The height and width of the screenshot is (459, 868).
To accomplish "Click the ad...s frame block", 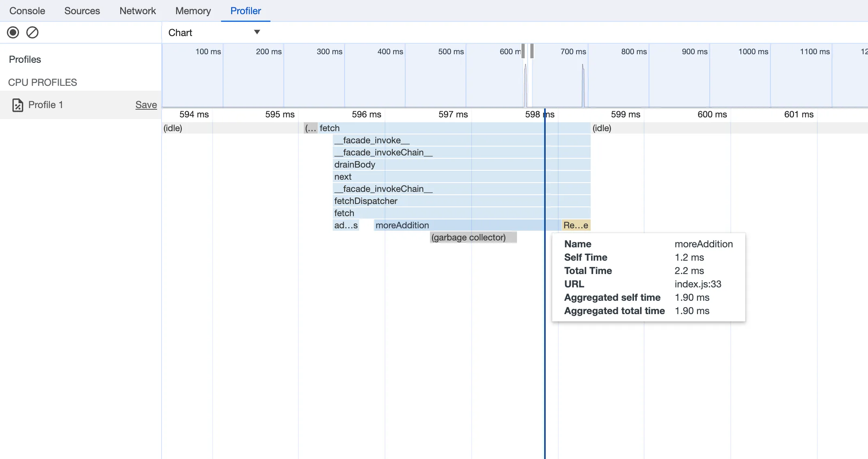I will (346, 225).
